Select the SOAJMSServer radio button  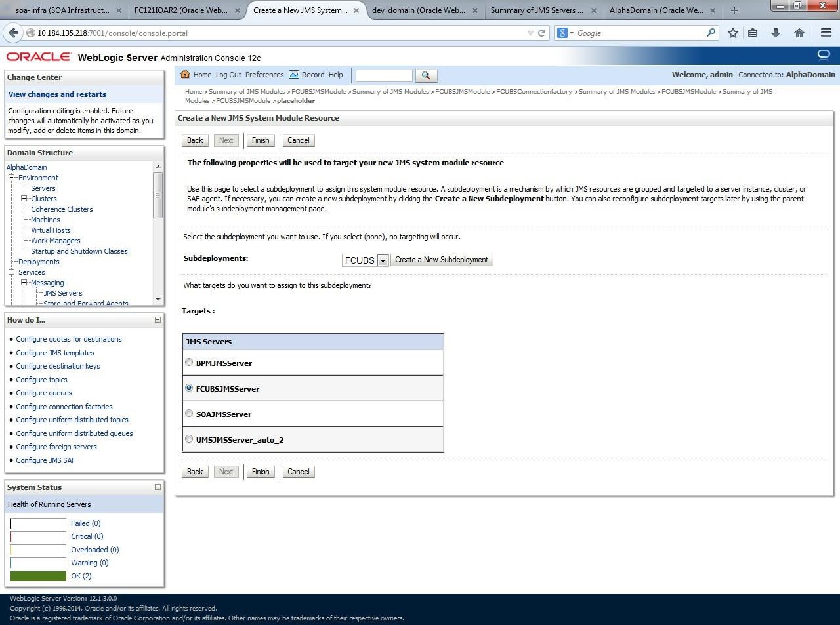[x=189, y=413]
